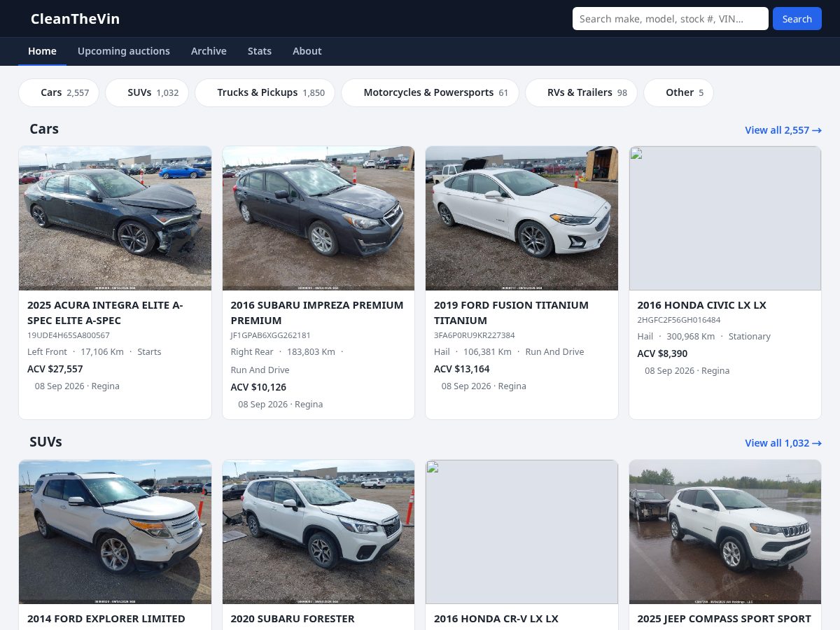Click the Acura's 08 Sep 2026 · Regina date
This screenshot has width=840, height=630.
[77, 386]
